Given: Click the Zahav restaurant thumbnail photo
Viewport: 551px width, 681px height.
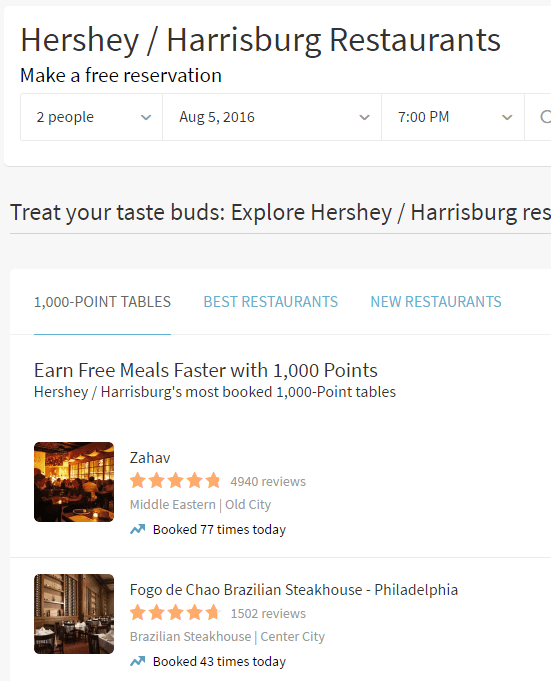Looking at the screenshot, I should click(74, 482).
